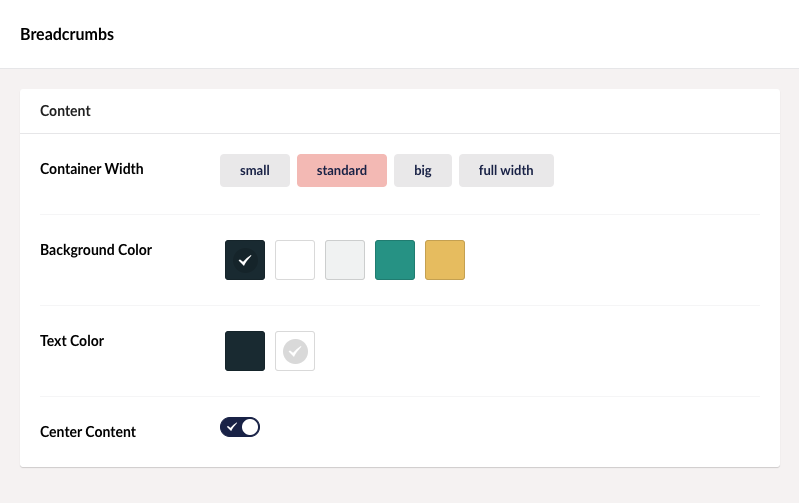Choose the big container width
The height and width of the screenshot is (503, 799).
click(423, 170)
